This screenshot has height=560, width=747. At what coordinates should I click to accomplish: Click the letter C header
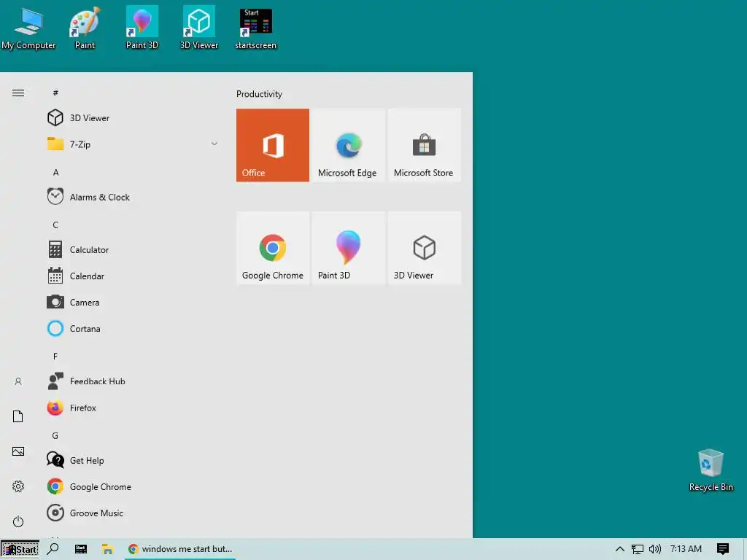(x=55, y=225)
